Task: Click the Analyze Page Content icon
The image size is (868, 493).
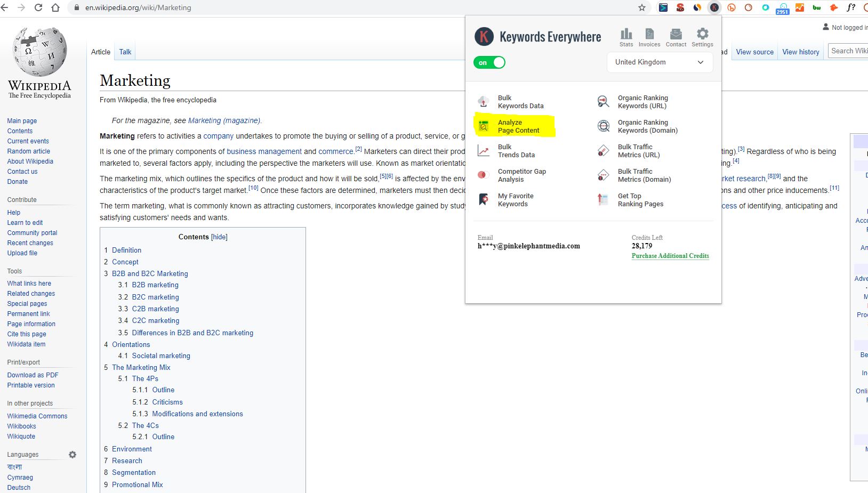Action: point(484,126)
